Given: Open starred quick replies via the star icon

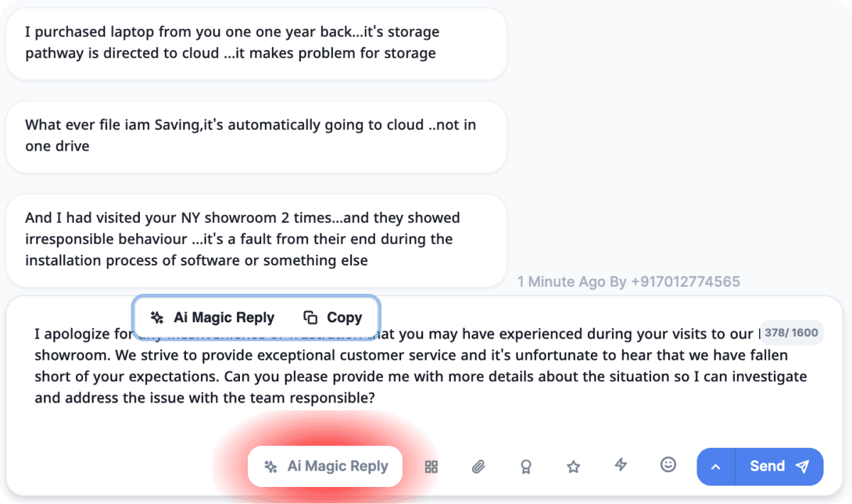Looking at the screenshot, I should pos(573,466).
